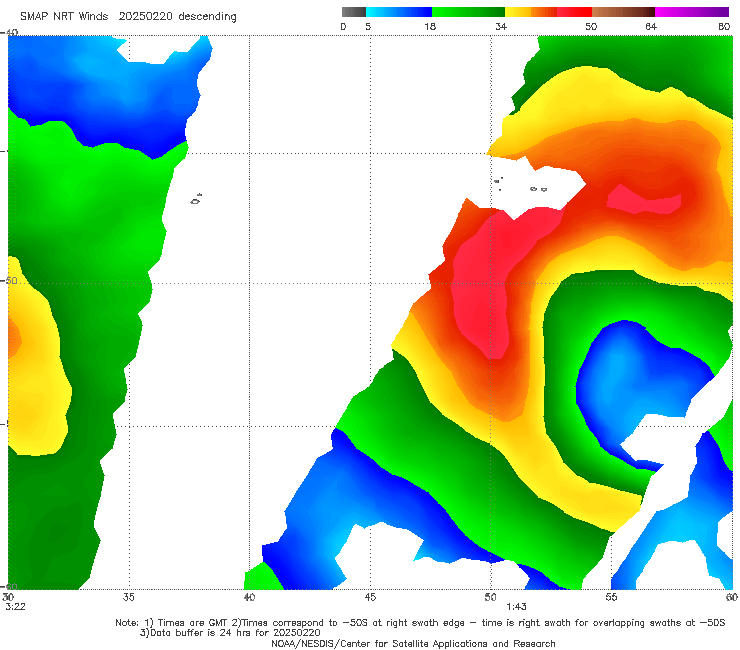Click the swath time label '1:43'
Screen dimensions: 740x650
pos(516,607)
